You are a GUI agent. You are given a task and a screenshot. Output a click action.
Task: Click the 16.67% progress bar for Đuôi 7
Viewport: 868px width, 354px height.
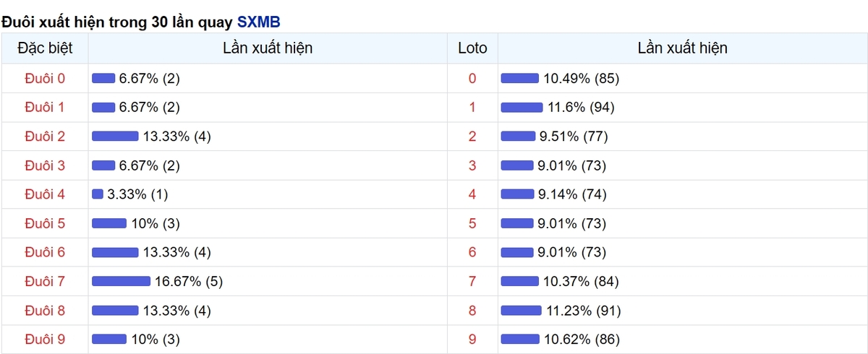click(121, 281)
